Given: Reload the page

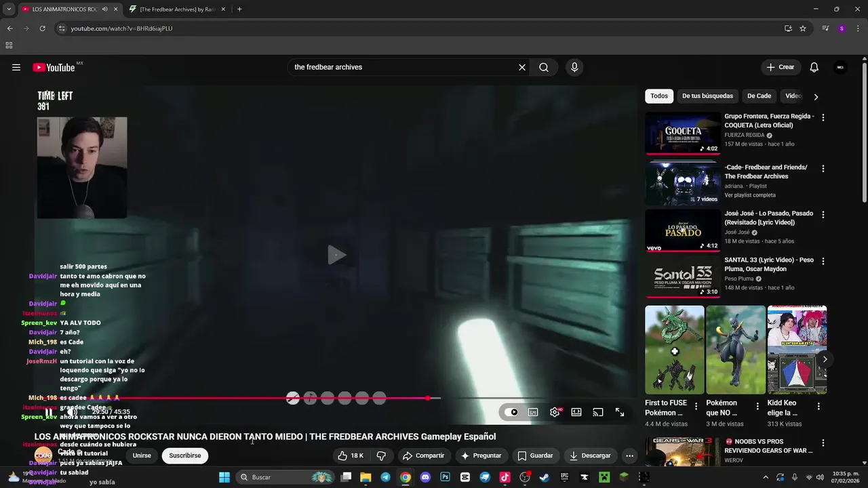Looking at the screenshot, I should click(42, 28).
